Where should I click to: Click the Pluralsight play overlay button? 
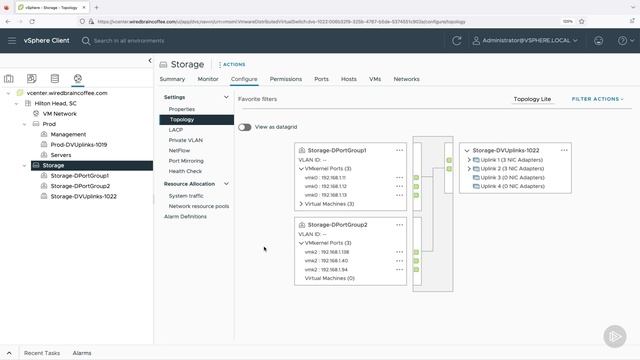(x=615, y=336)
